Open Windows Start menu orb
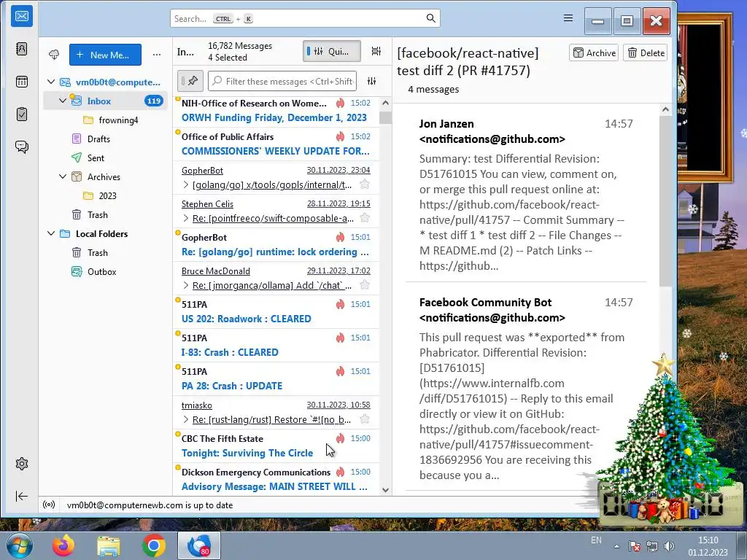Image resolution: width=747 pixels, height=560 pixels. 20,545
